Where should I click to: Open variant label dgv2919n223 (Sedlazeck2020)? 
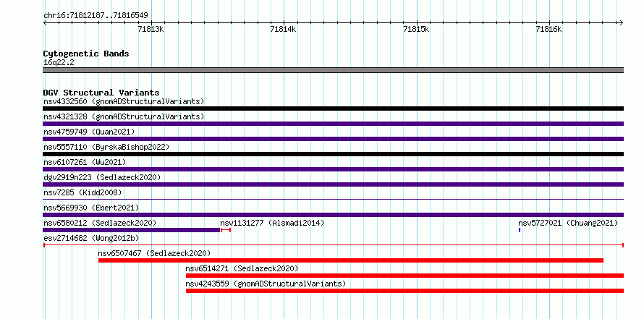102,177
